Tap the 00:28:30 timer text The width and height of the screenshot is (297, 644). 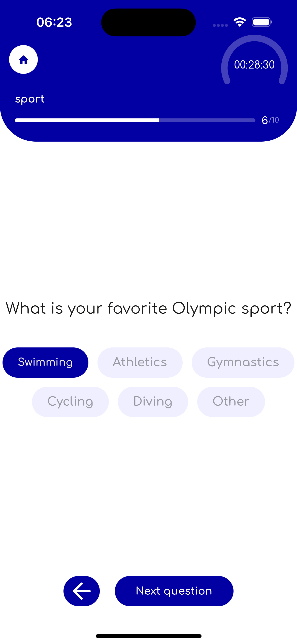tap(254, 65)
